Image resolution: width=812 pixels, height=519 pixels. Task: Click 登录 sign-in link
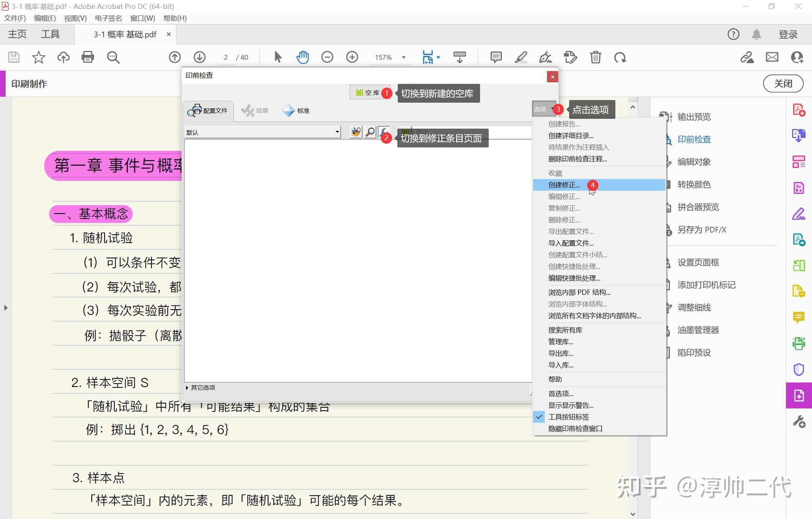[788, 34]
